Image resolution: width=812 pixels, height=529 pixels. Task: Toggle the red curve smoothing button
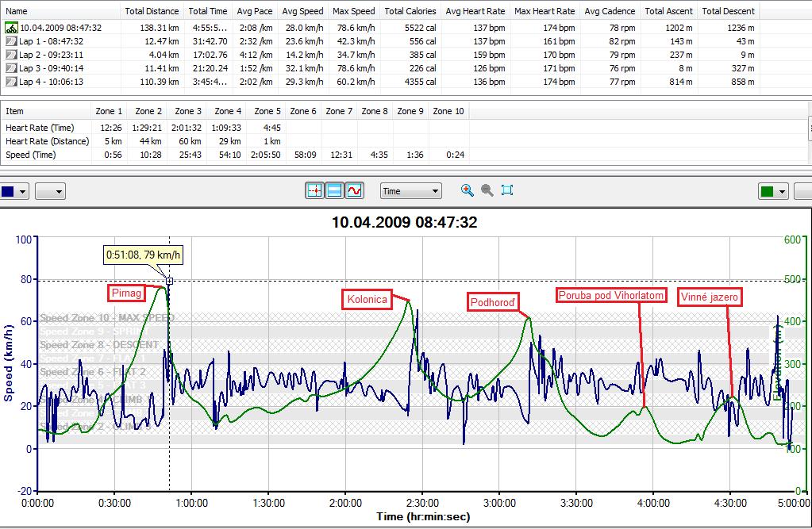point(355,191)
